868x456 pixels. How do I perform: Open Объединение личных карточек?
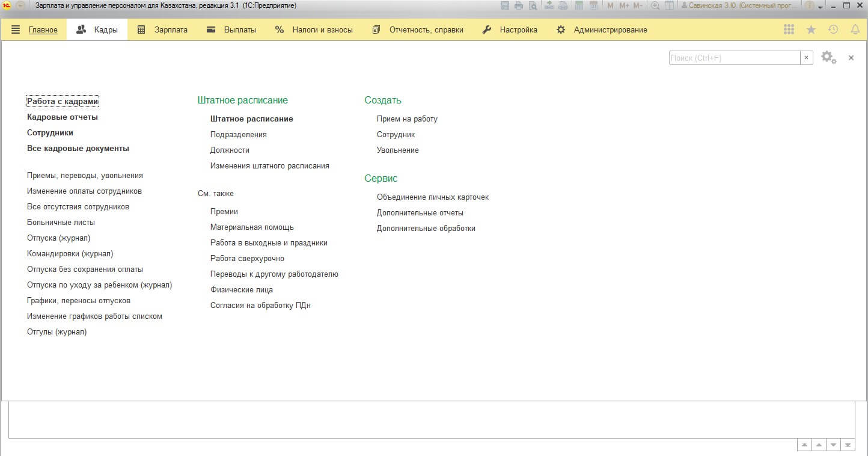[433, 197]
